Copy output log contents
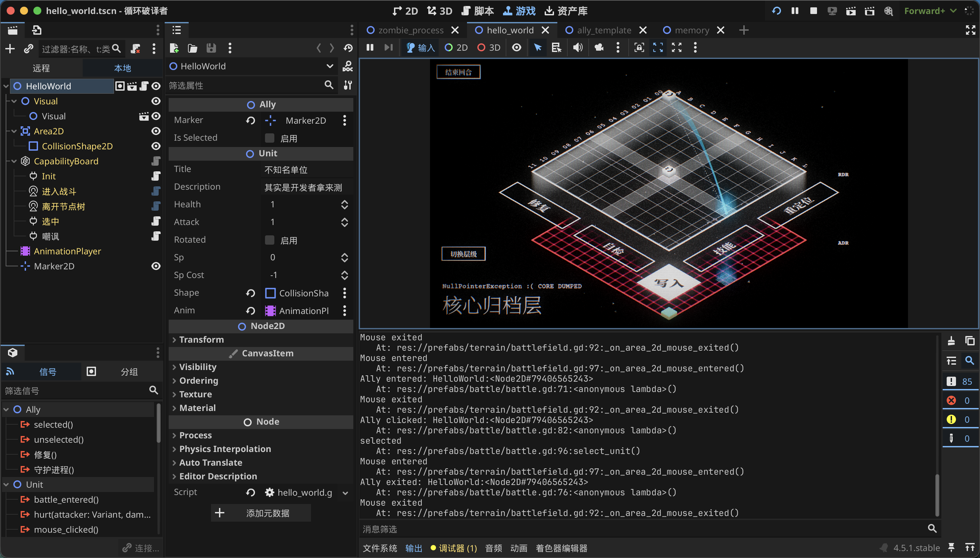 (x=970, y=341)
